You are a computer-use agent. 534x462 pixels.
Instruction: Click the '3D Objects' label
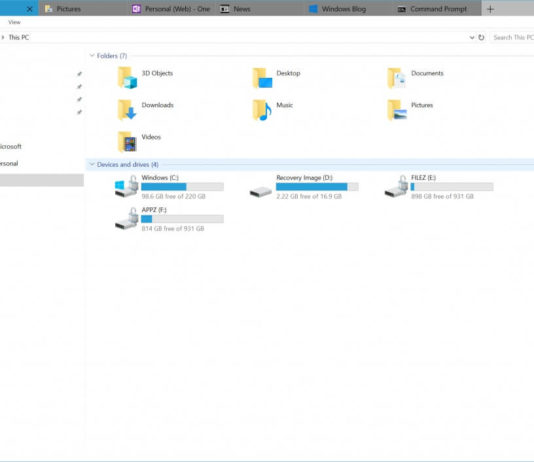coord(157,73)
